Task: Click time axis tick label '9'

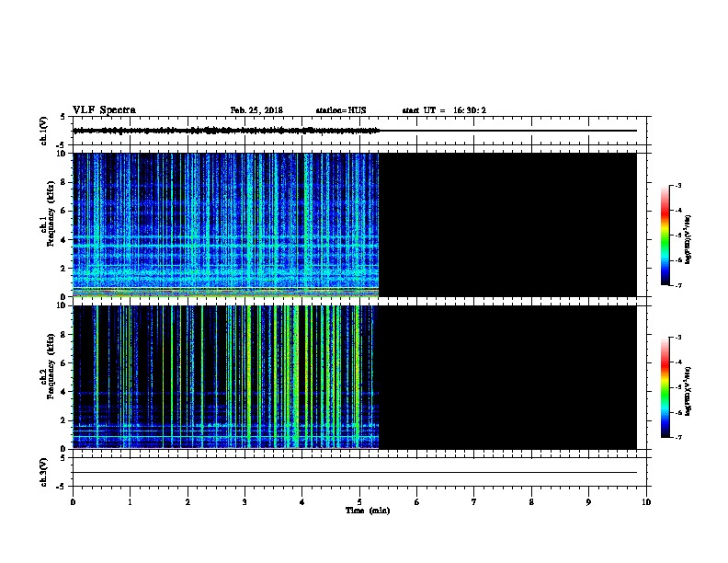Action: click(x=588, y=502)
